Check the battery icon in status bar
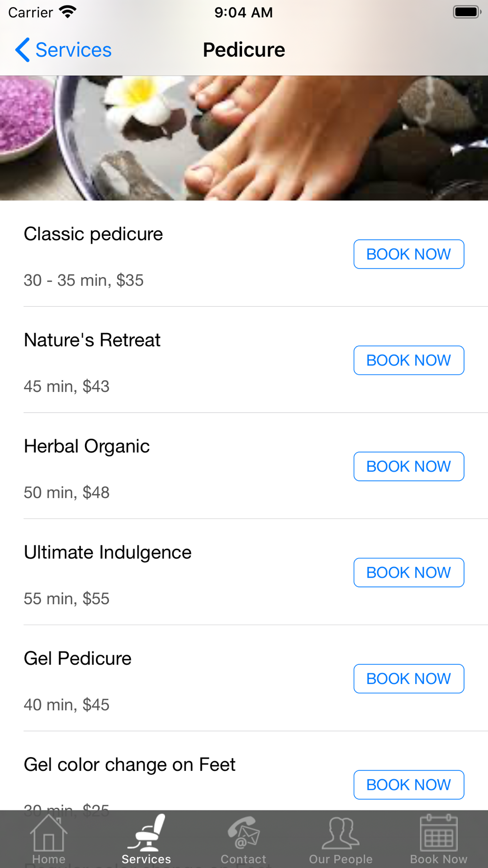 [467, 12]
